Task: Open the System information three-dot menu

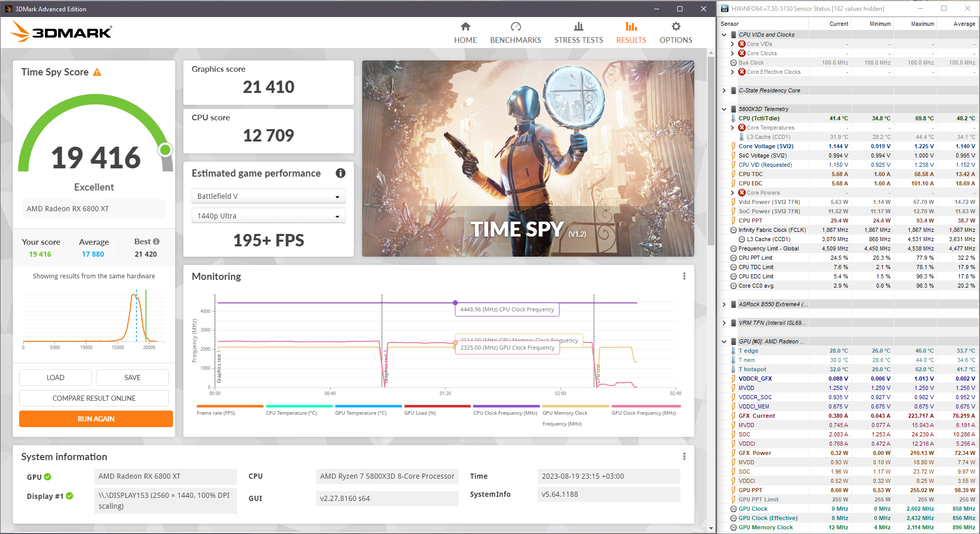Action: coord(685,457)
